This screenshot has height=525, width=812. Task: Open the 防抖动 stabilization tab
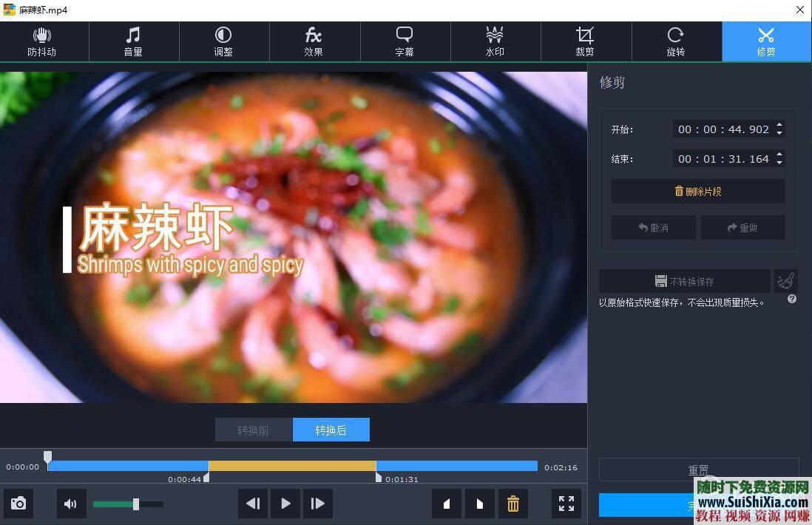click(x=42, y=41)
